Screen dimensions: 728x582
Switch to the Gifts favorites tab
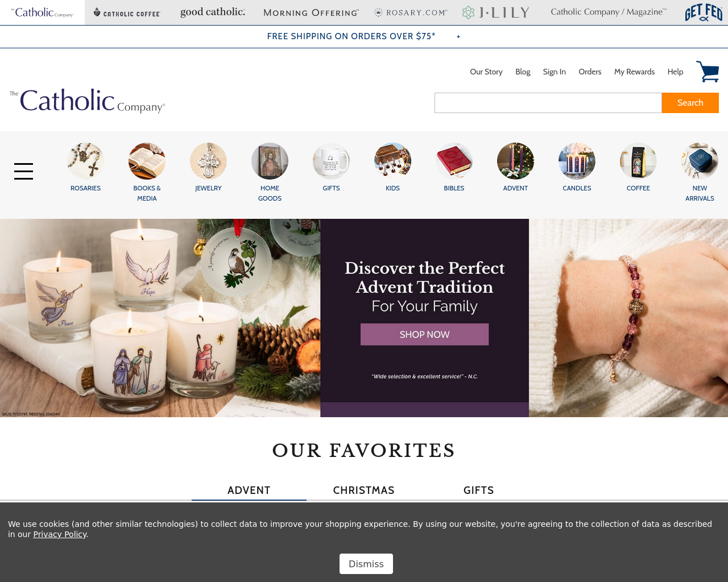[479, 490]
